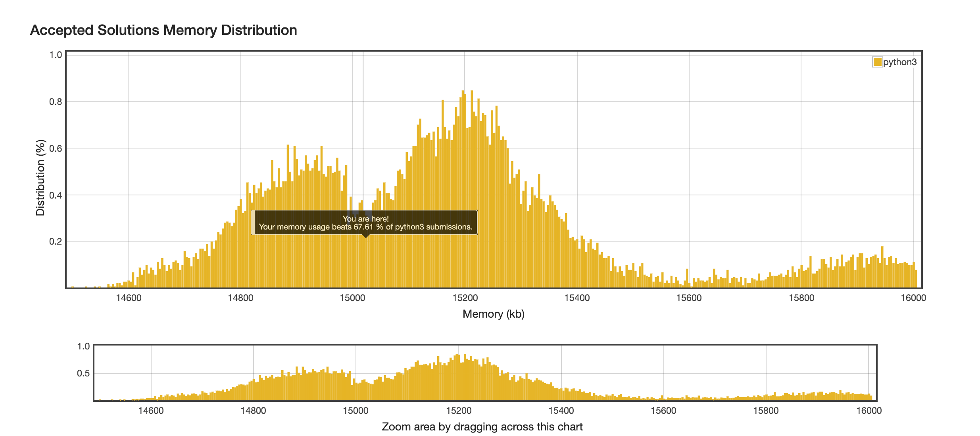
Task: Click the 16000 tick label in main chart
Action: pyautogui.click(x=913, y=298)
